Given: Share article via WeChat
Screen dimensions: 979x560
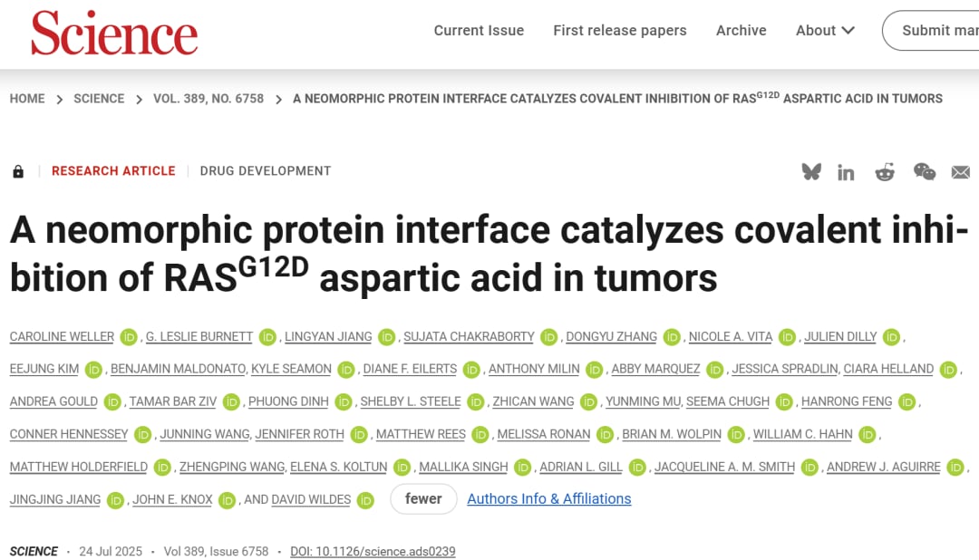Looking at the screenshot, I should point(924,171).
